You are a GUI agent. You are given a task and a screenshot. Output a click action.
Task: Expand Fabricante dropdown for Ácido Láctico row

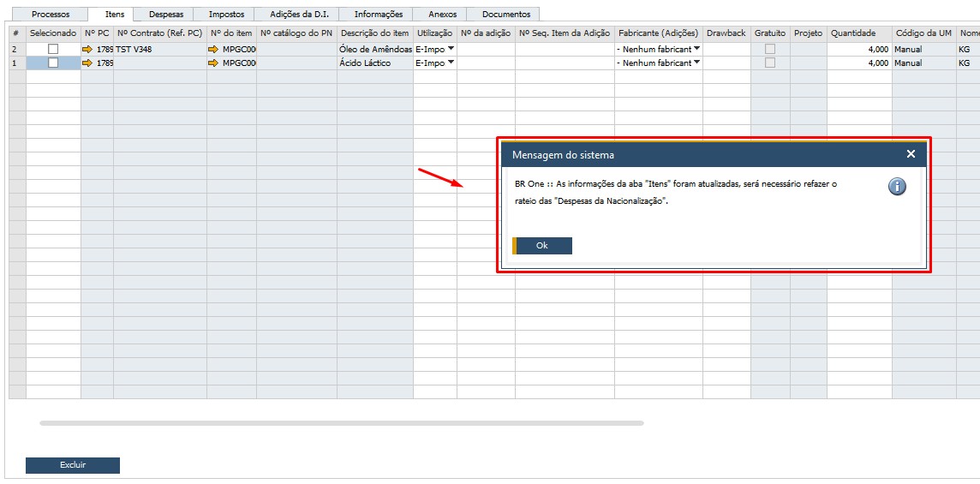point(696,62)
